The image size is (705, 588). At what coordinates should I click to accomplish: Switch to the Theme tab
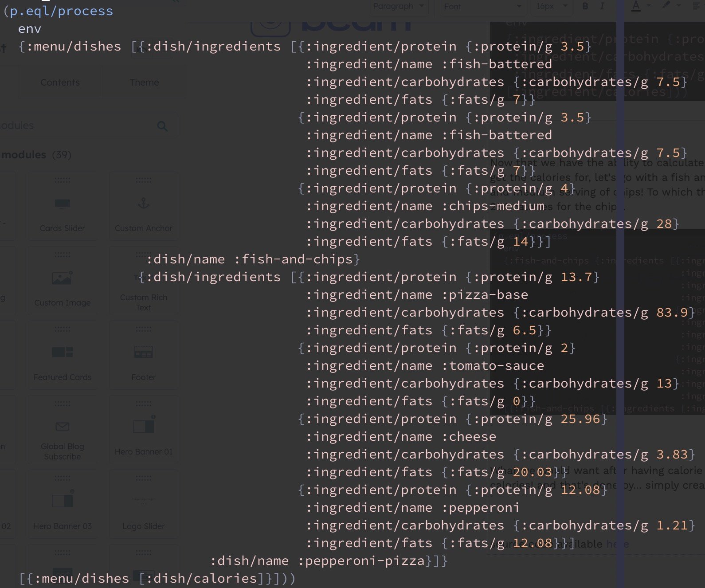tap(144, 82)
